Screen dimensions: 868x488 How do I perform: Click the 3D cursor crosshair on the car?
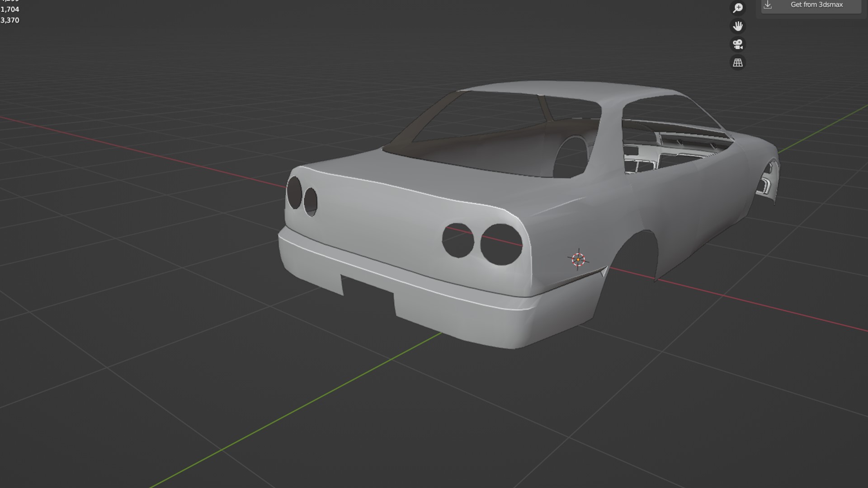click(578, 259)
